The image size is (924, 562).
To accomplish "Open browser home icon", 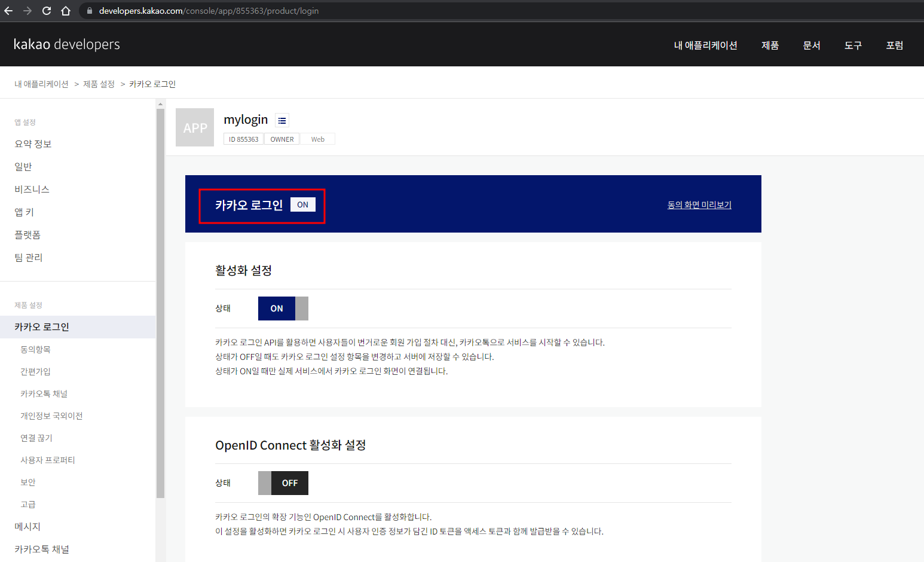I will [66, 11].
